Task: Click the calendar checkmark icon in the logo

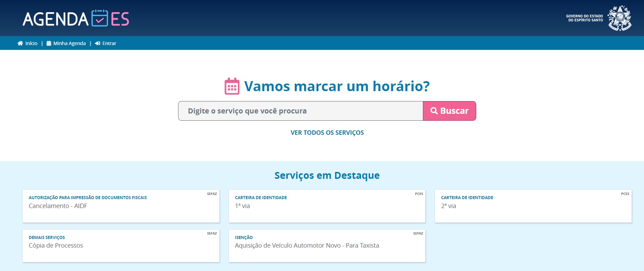Action: (x=100, y=19)
